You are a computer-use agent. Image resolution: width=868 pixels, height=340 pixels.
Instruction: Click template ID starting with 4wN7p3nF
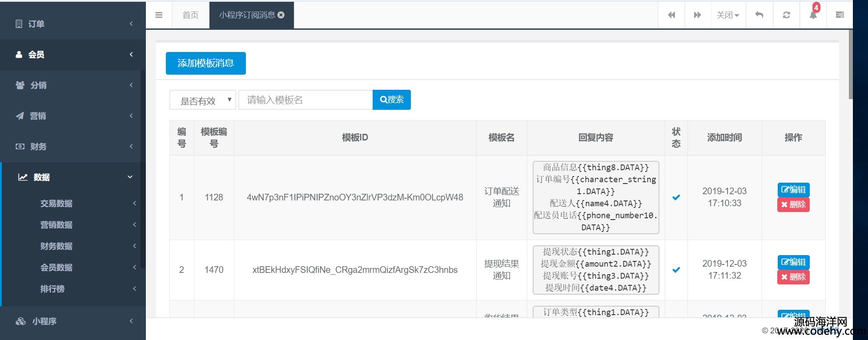pyautogui.click(x=355, y=197)
